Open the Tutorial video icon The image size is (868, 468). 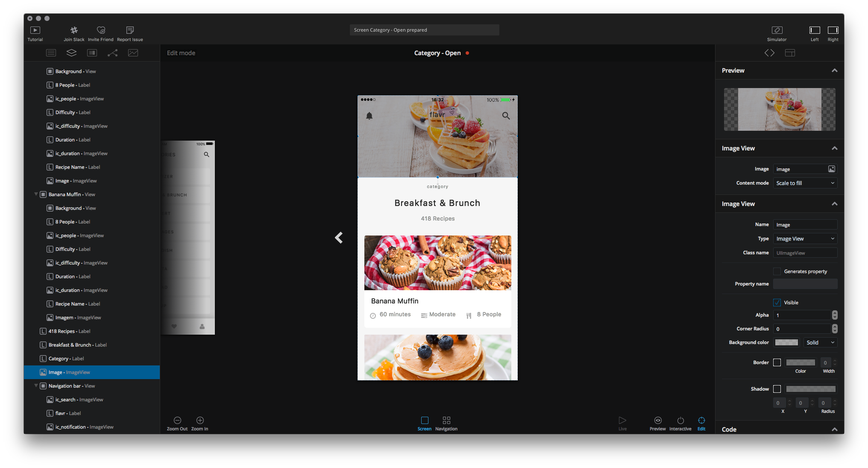pos(35,30)
